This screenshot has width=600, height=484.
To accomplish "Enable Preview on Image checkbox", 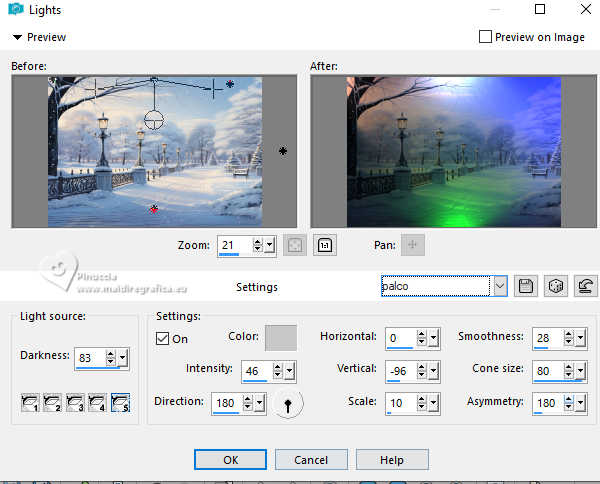I will 485,37.
